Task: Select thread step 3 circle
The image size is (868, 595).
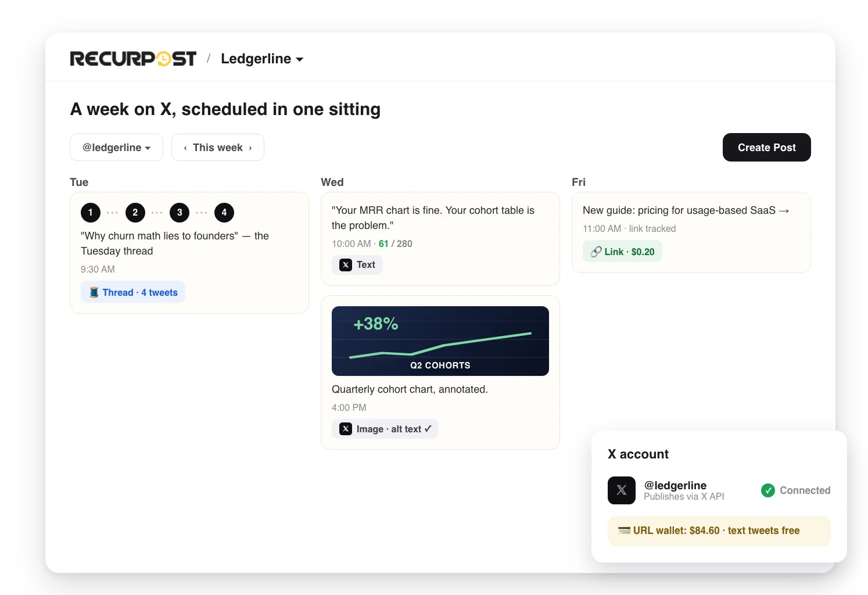Action: pyautogui.click(x=180, y=213)
